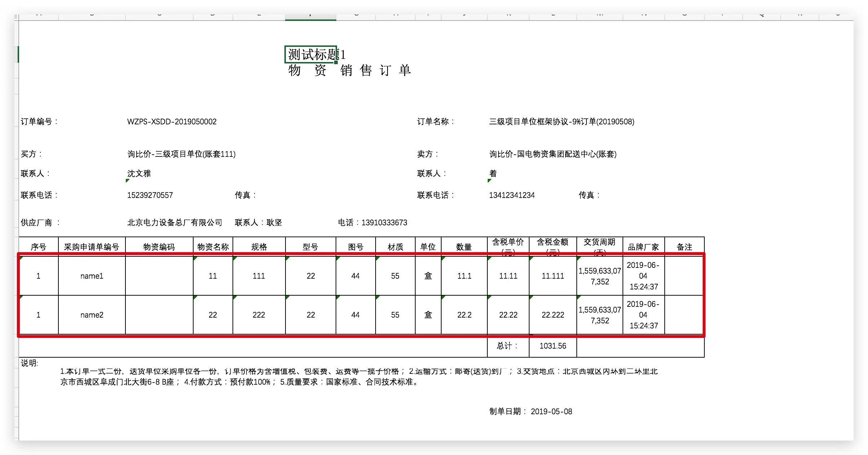This screenshot has height=455, width=868.
Task: Click the 物资销售订单 title text
Action: tap(350, 70)
